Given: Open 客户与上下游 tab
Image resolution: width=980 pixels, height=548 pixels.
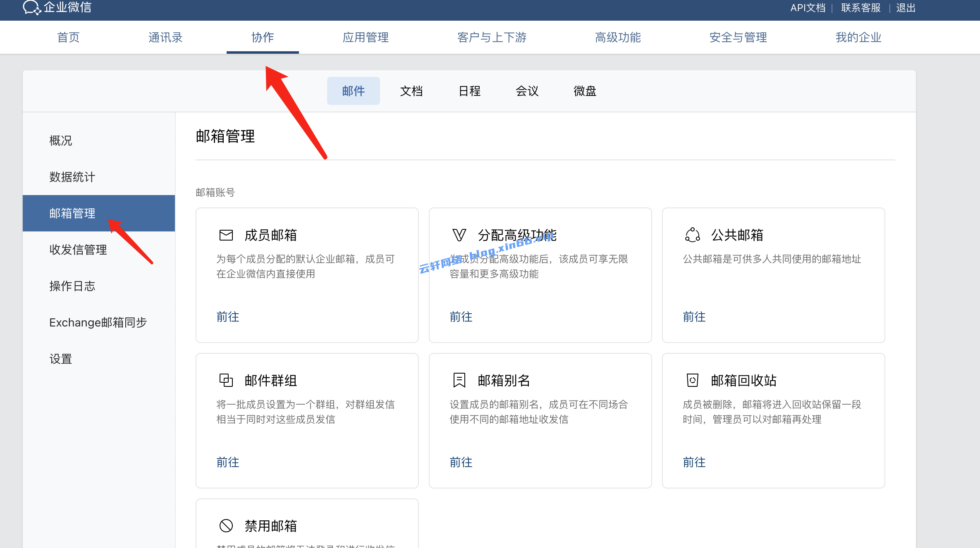Looking at the screenshot, I should [x=492, y=37].
